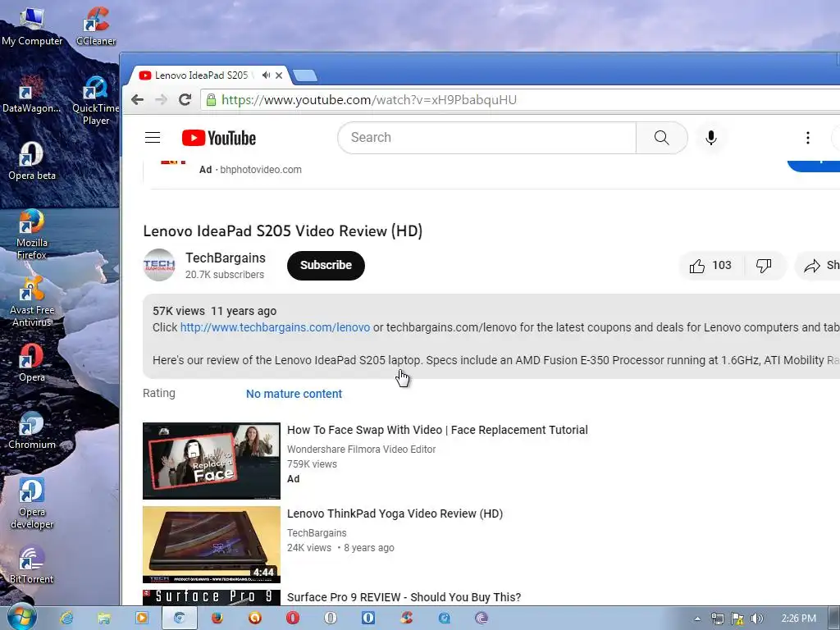Viewport: 840px width, 630px height.
Task: Open a new browser tab
Action: (305, 76)
